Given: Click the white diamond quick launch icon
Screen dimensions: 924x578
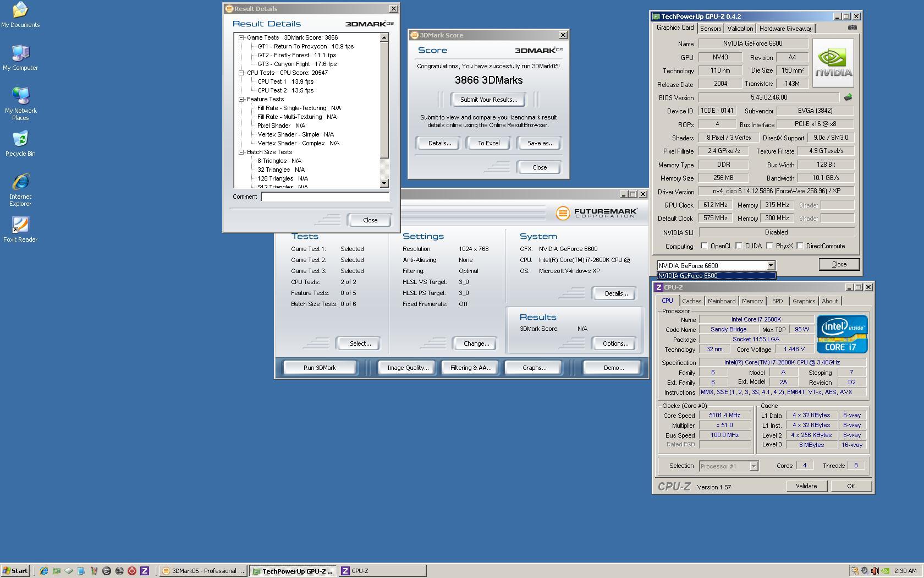Looking at the screenshot, I should click(69, 571).
